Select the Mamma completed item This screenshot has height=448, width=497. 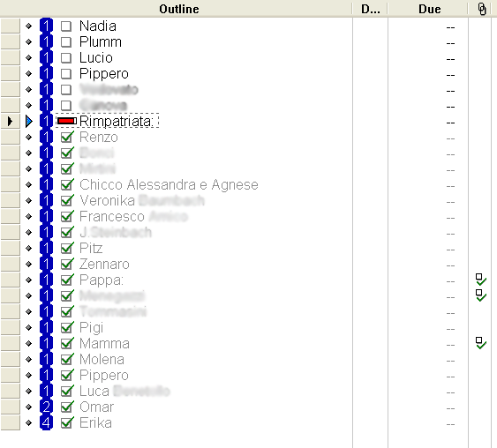104,343
